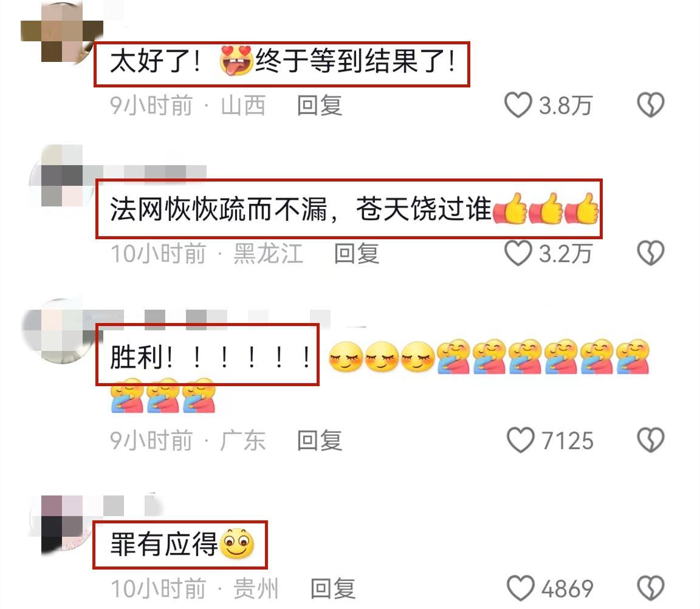Select the comment text 法网恢恢疏而不漏
The width and height of the screenshot is (700, 609).
tap(219, 209)
